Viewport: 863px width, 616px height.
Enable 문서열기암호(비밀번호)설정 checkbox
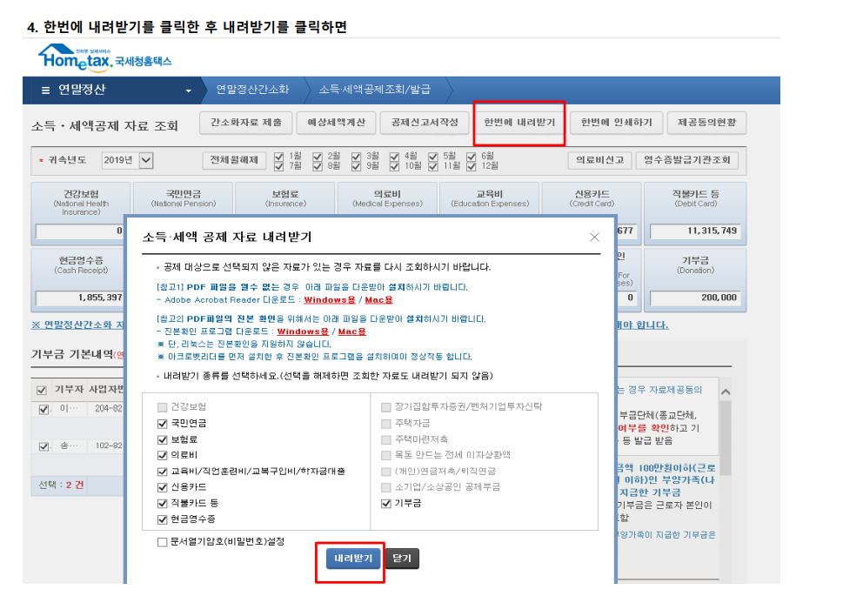[163, 542]
